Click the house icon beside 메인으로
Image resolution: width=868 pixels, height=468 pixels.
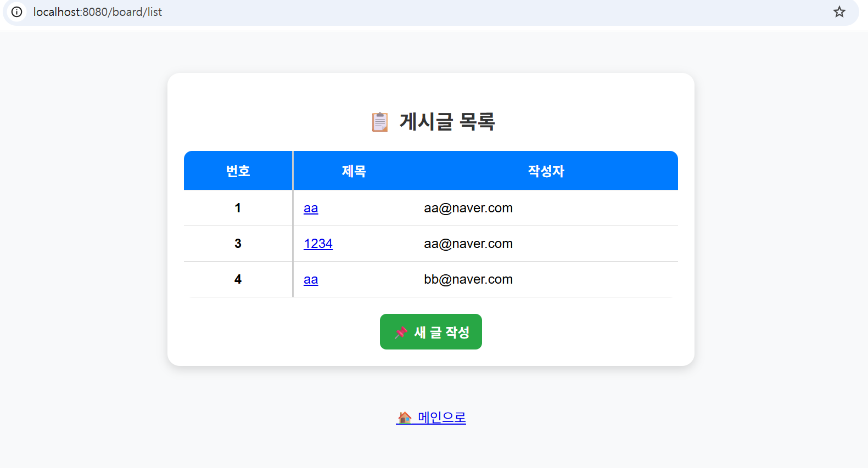pos(405,418)
